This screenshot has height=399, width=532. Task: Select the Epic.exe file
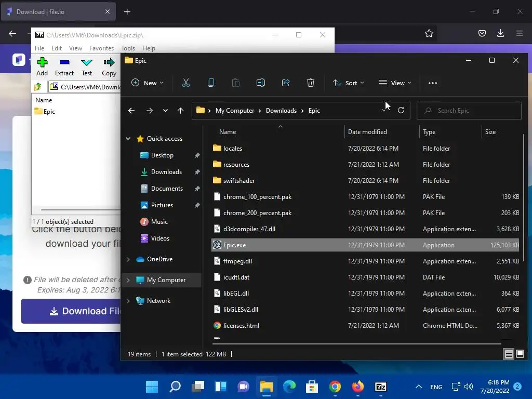click(x=365, y=245)
